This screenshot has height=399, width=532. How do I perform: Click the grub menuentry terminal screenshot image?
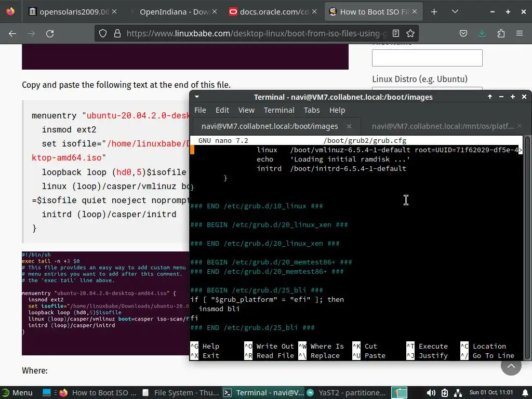click(x=105, y=303)
